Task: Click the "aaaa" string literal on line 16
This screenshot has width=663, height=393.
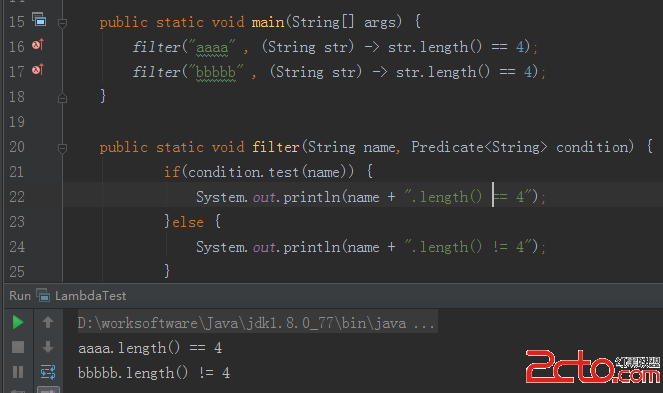Action: (212, 47)
